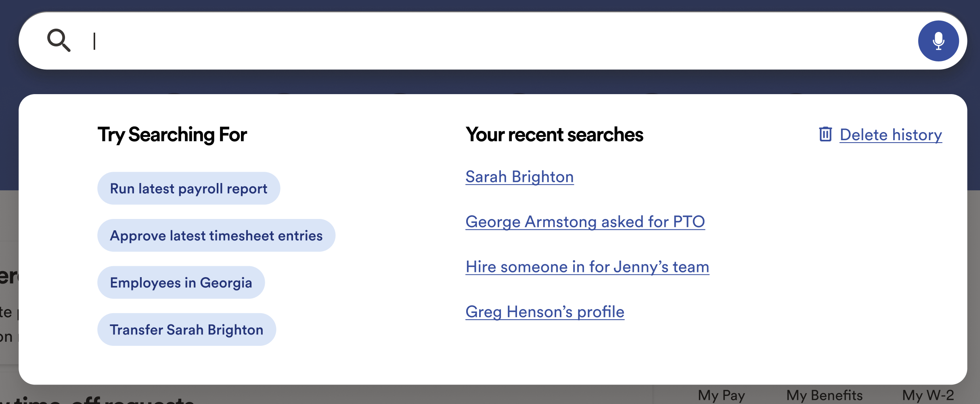Choose 'Approve latest timesheet entries' chip
The image size is (980, 404).
pos(216,236)
